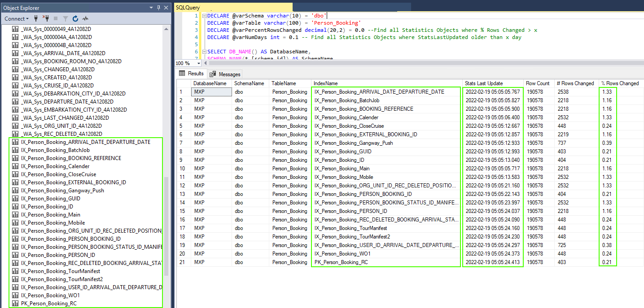The height and width of the screenshot is (308, 644).
Task: Click IX_Person_Booking_Gangway_Push cell in results grid
Action: click(386, 143)
